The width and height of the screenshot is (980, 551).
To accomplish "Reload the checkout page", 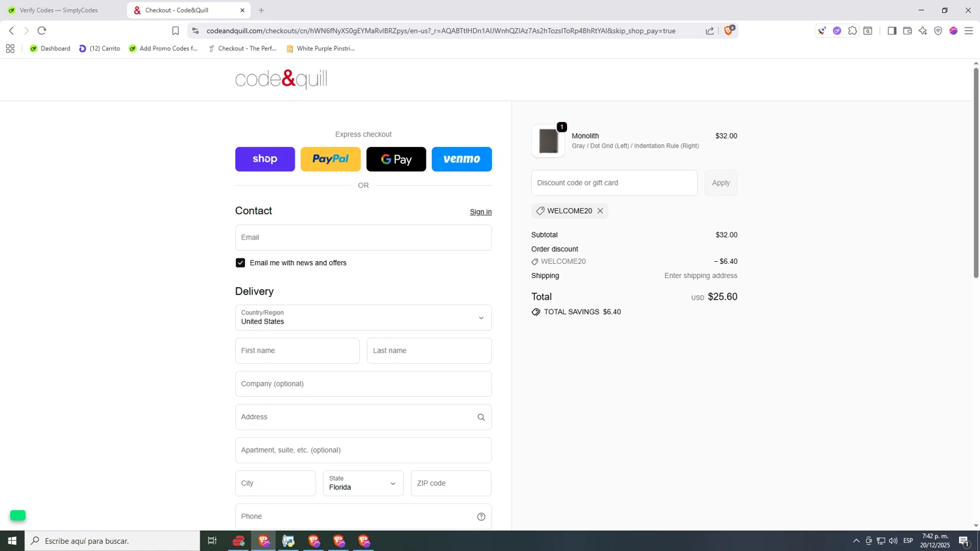I will 42,31.
